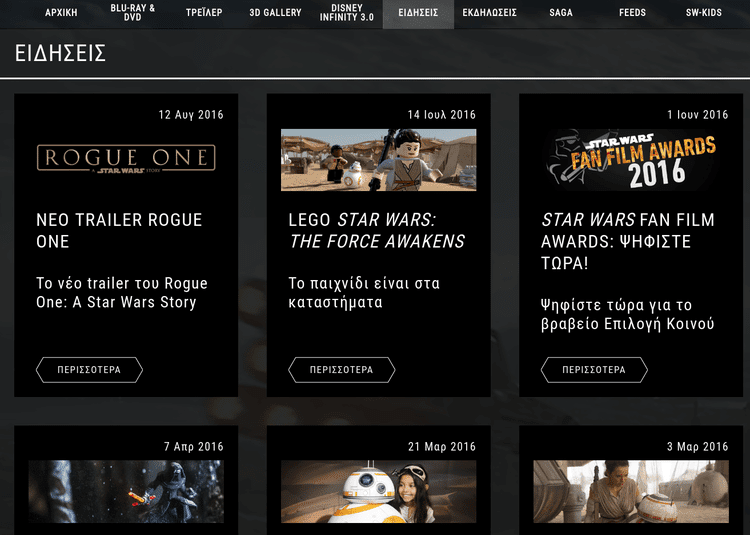Open the 3D GALLERY page
Image resolution: width=750 pixels, height=535 pixels.
coord(276,13)
